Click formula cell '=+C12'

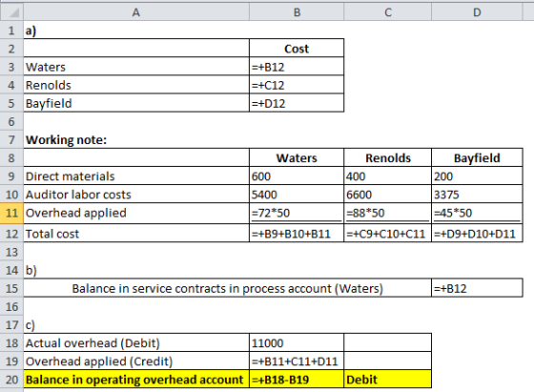click(x=297, y=85)
